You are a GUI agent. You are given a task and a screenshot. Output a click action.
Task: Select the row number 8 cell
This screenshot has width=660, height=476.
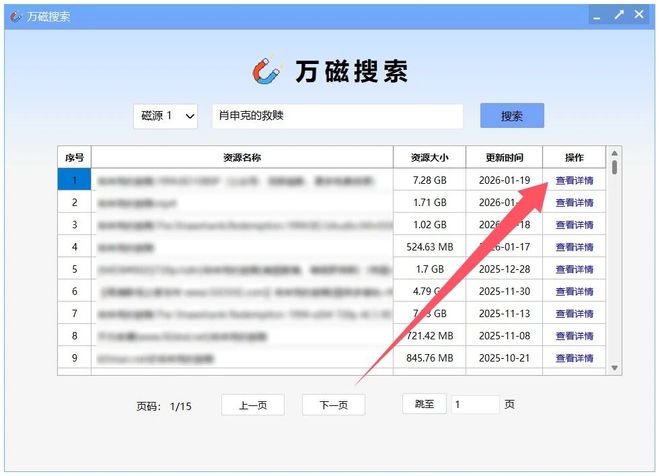click(x=75, y=336)
